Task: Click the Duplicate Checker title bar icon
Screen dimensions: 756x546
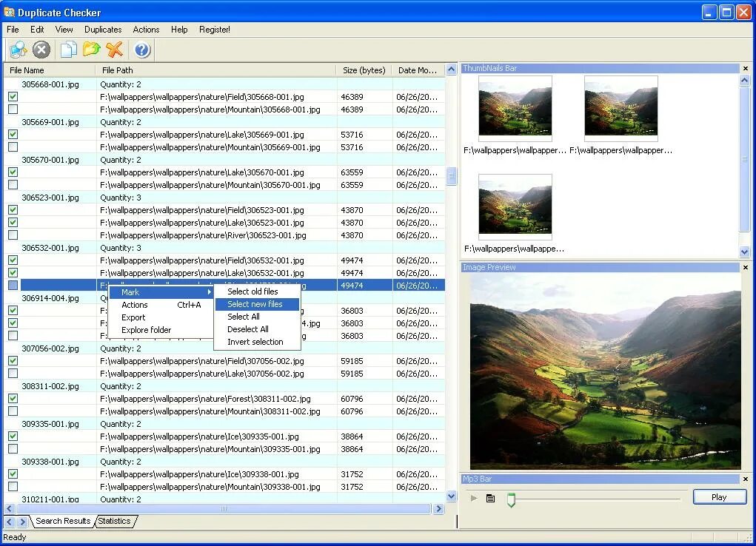Action: (x=9, y=12)
